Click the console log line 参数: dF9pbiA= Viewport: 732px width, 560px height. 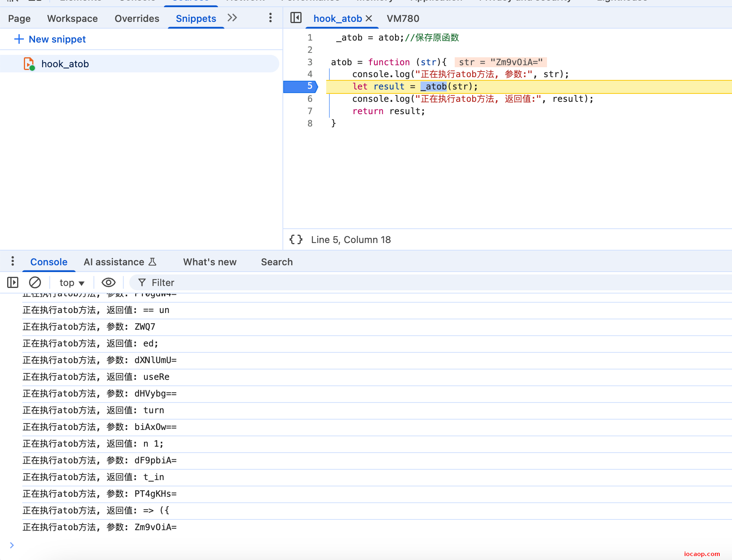[x=377, y=461]
